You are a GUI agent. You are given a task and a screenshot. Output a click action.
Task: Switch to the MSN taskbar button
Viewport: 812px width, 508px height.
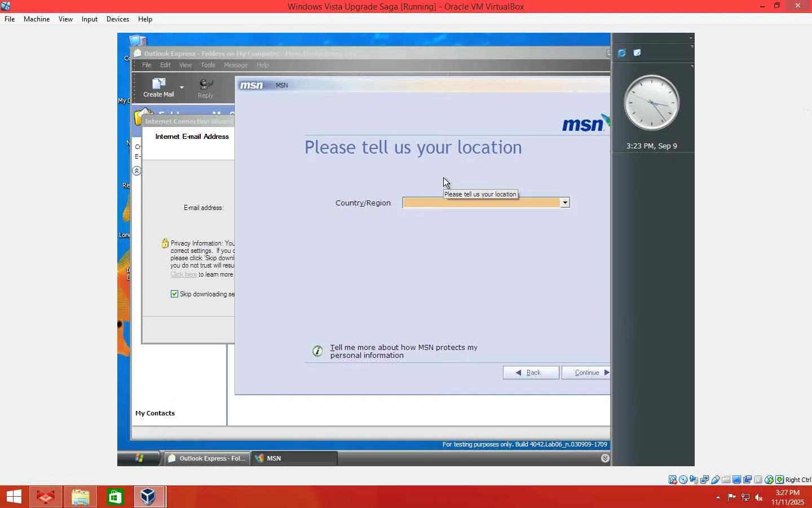tap(294, 458)
